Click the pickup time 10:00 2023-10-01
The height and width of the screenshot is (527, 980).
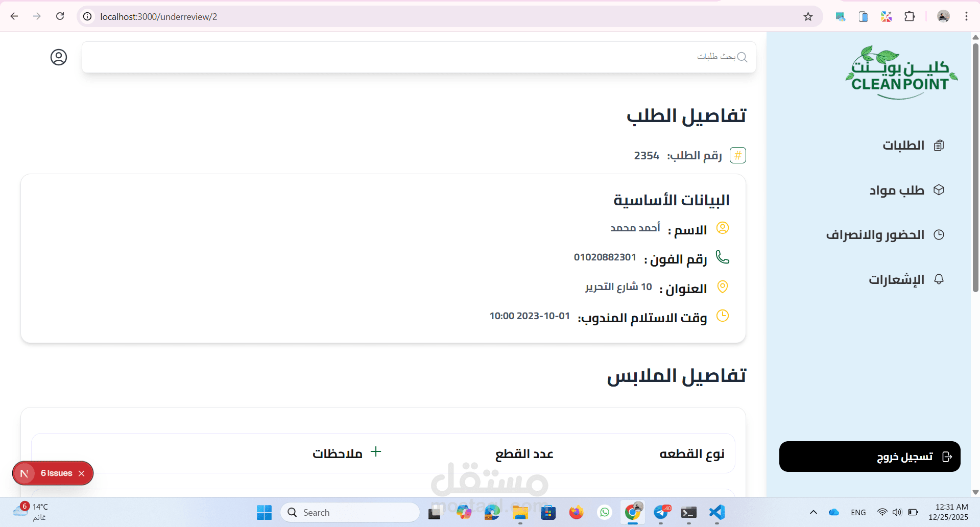[x=530, y=316]
